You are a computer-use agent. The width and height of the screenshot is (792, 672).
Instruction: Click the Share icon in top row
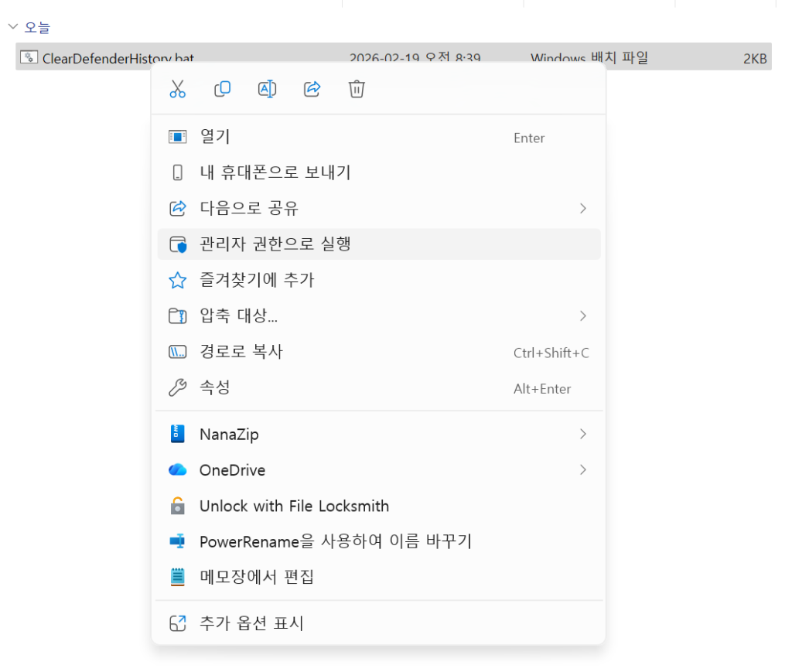coord(312,89)
